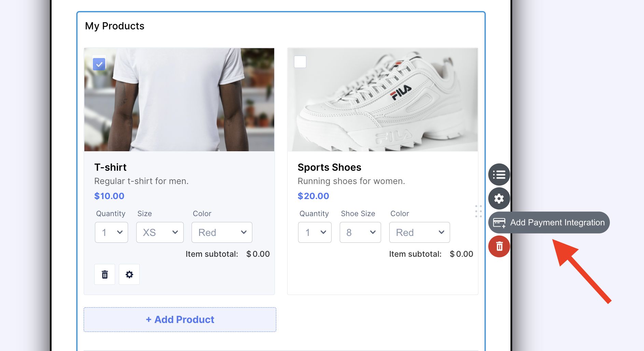Open the T-shirt Color dropdown
The image size is (644, 351).
pyautogui.click(x=222, y=233)
